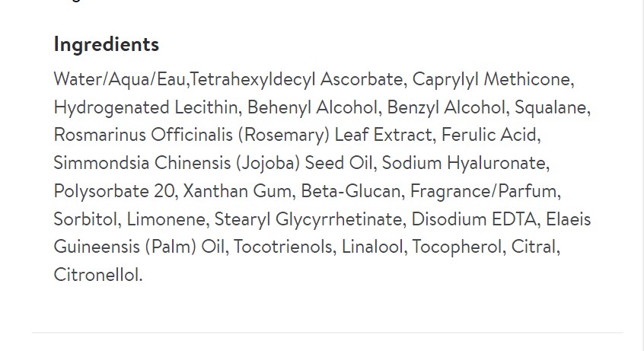Click on Beta-Glucan in the list
This screenshot has height=351, width=644.
351,191
